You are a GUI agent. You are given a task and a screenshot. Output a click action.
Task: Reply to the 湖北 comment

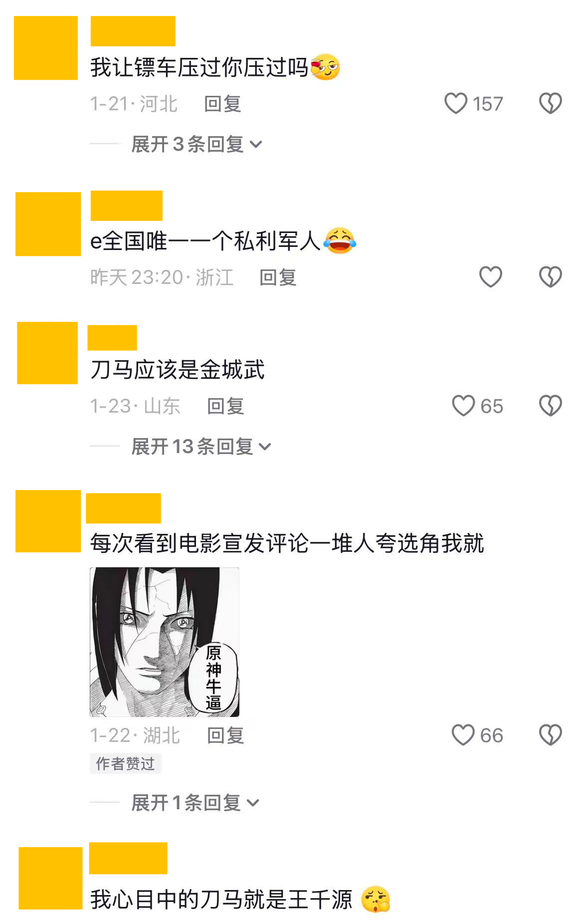[x=225, y=735]
